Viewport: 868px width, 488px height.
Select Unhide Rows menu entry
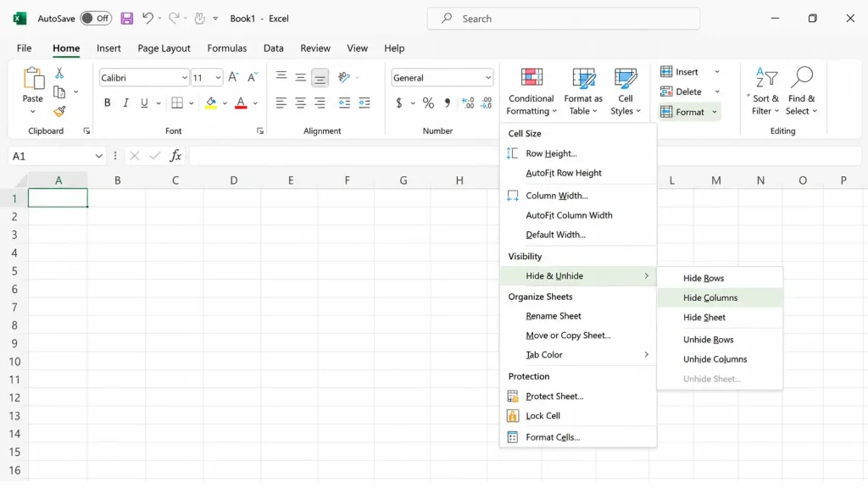(x=720, y=340)
